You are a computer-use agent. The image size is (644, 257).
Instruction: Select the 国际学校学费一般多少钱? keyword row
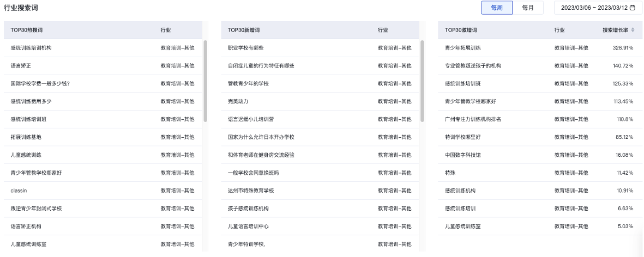coord(40,83)
